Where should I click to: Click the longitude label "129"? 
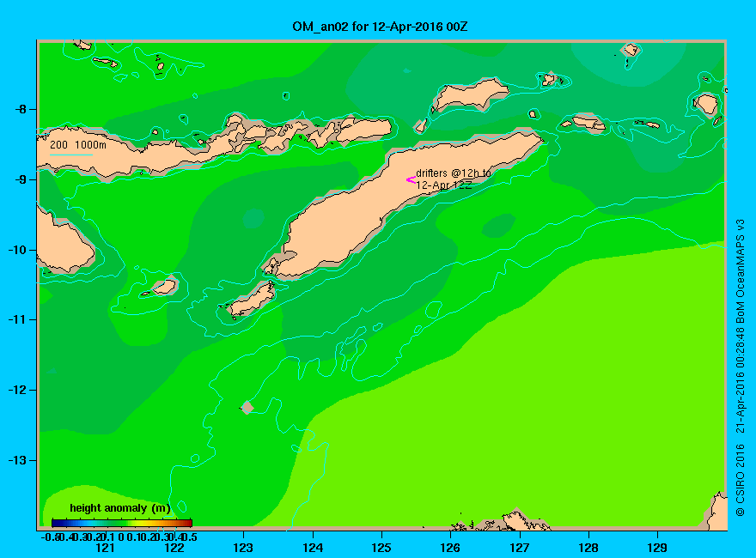tap(657, 548)
